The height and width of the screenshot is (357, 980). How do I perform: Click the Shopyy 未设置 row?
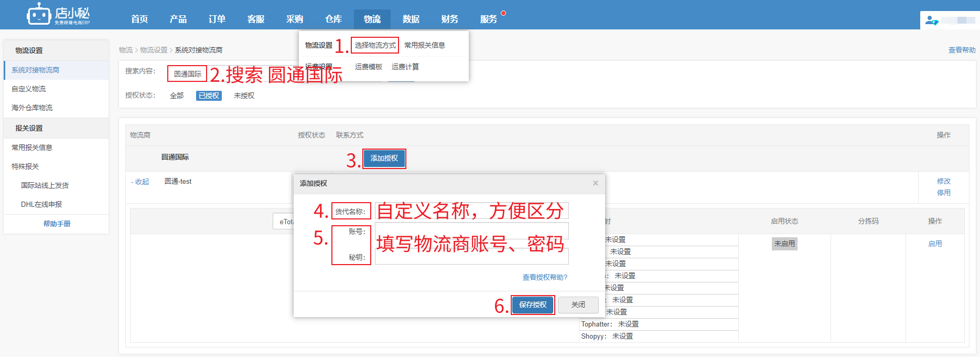point(659,336)
